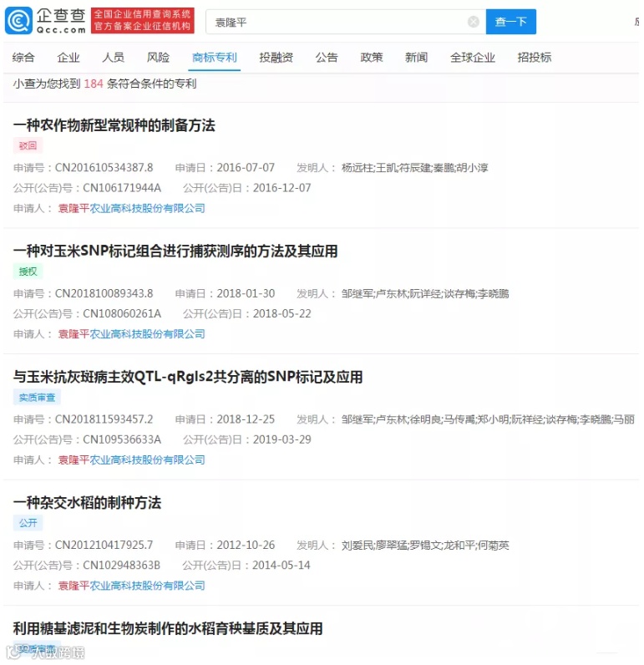The height and width of the screenshot is (665, 644).
Task: Switch to the 企业 tab
Action: pyautogui.click(x=68, y=58)
